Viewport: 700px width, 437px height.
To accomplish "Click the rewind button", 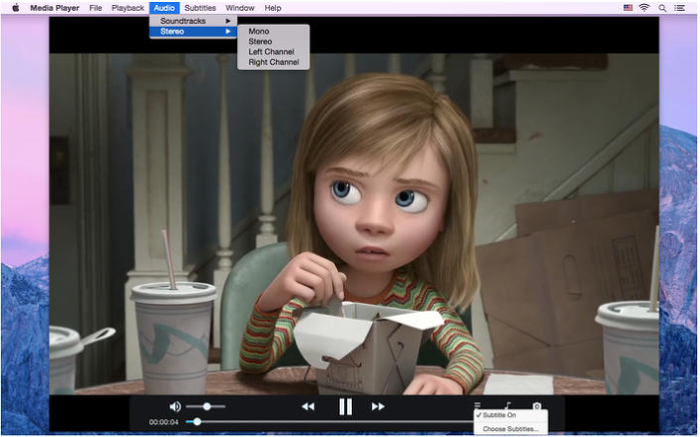I will 308,407.
